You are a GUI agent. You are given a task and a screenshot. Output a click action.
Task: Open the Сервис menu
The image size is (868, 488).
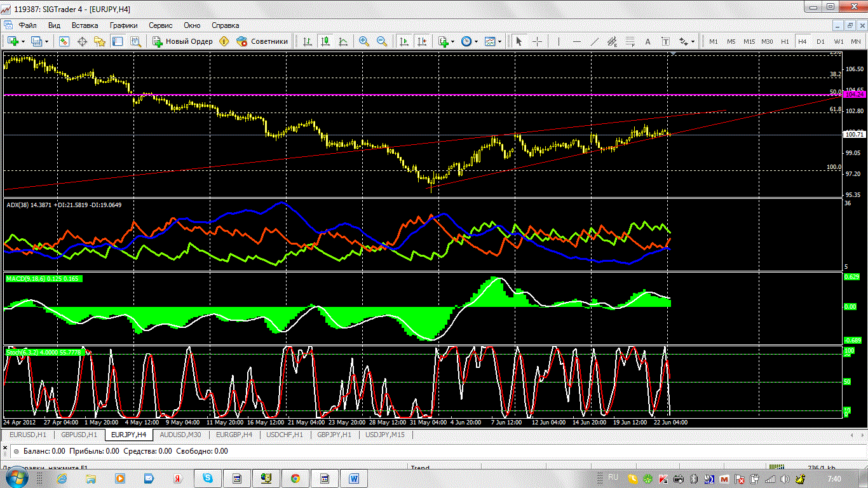click(x=160, y=25)
